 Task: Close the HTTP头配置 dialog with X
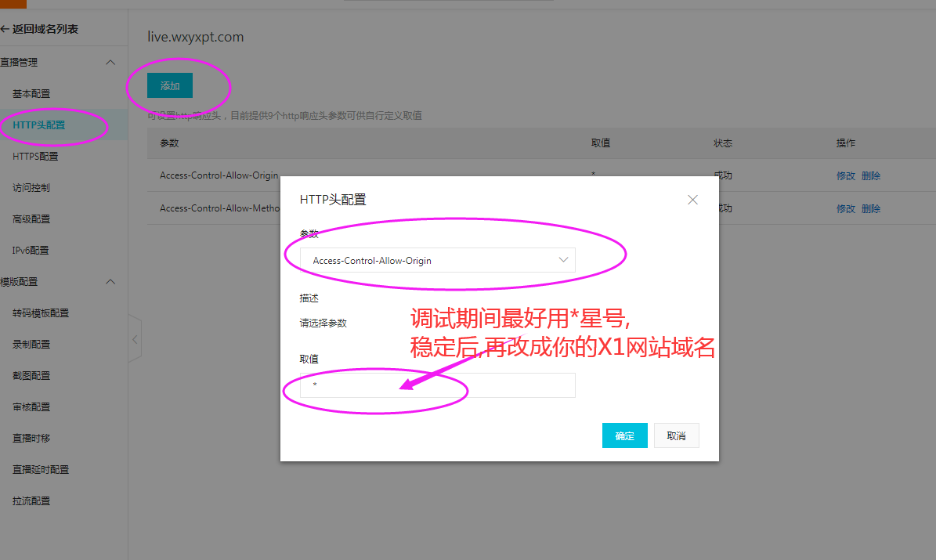pos(692,200)
